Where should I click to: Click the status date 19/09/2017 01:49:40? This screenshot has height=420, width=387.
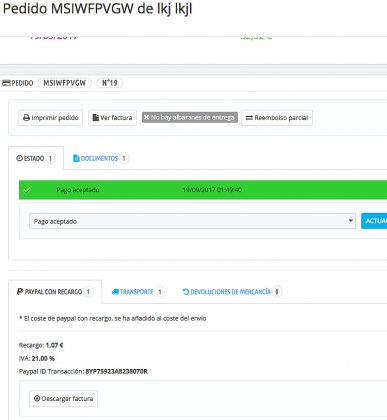tap(212, 190)
